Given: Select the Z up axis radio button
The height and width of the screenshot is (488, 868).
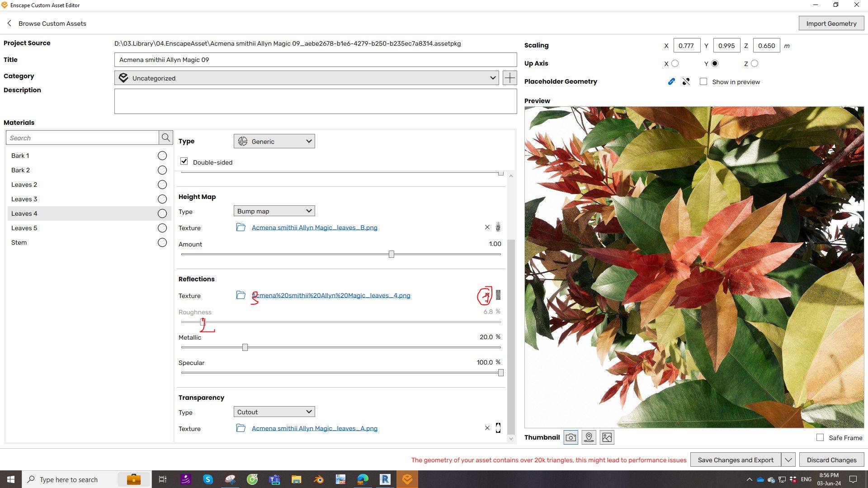Looking at the screenshot, I should (x=755, y=63).
